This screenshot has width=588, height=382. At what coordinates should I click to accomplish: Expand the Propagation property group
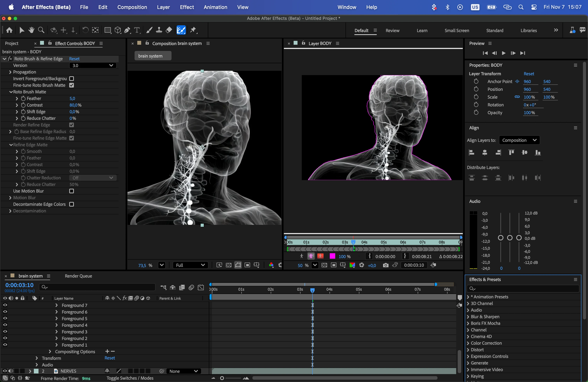click(10, 72)
